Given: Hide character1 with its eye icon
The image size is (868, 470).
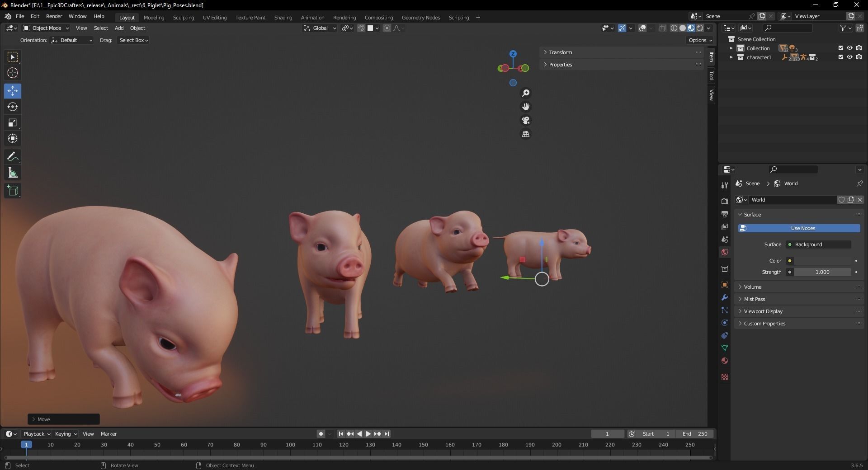Looking at the screenshot, I should tap(850, 57).
